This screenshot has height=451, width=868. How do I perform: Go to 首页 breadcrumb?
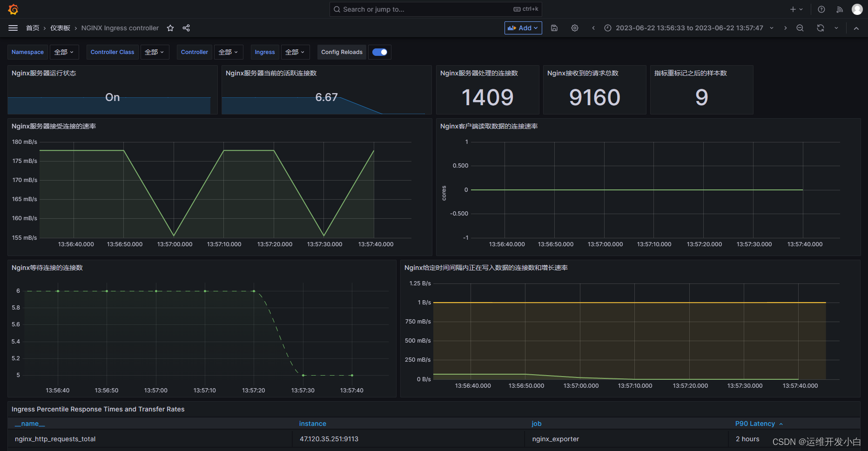tap(33, 28)
